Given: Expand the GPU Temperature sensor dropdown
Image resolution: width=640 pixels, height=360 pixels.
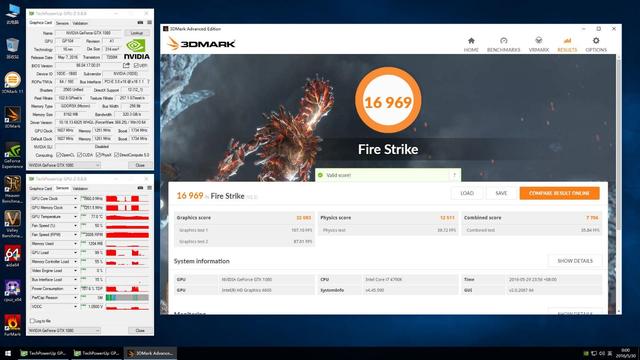Looking at the screenshot, I should (76, 217).
